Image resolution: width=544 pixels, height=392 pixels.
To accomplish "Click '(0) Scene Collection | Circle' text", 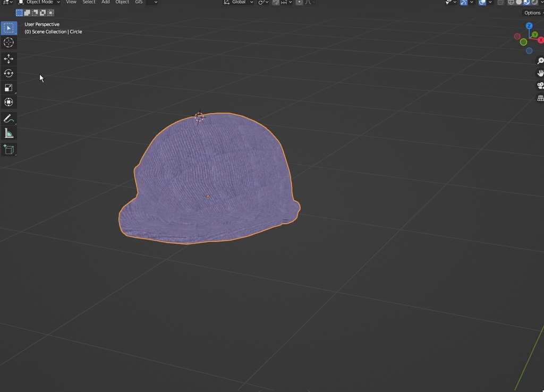I will [54, 31].
